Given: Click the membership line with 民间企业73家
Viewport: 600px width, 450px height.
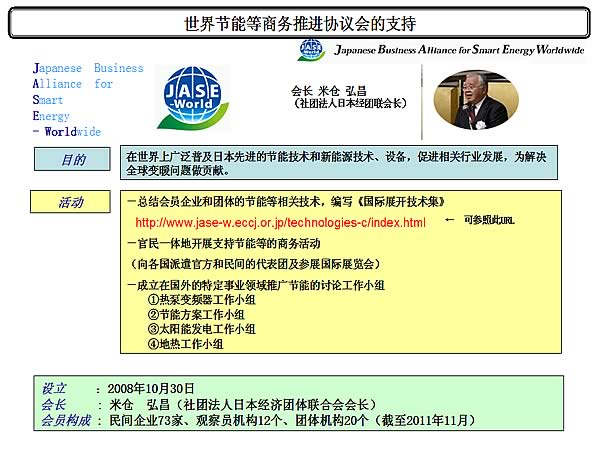Looking at the screenshot, I should pyautogui.click(x=292, y=420).
